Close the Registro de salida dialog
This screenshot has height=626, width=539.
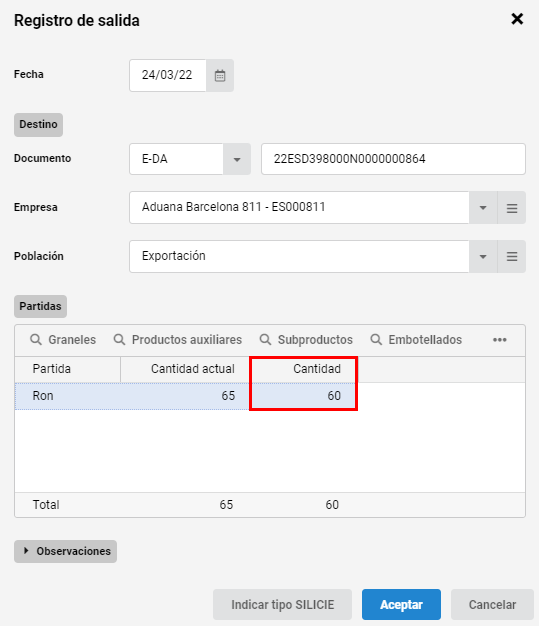tap(517, 19)
